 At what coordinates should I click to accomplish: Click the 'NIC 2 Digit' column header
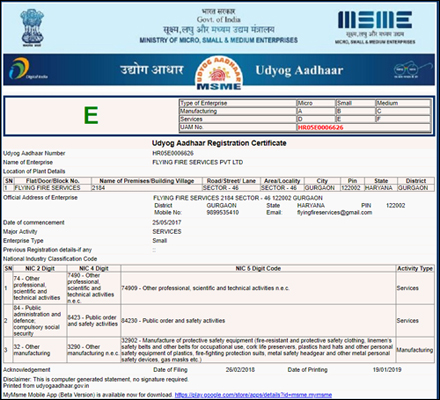pyautogui.click(x=40, y=268)
